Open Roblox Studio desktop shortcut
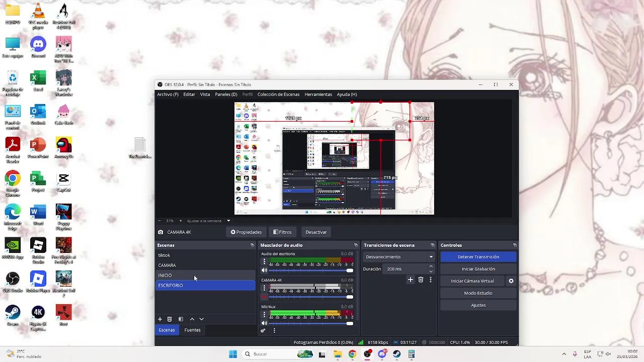 pos(38,251)
